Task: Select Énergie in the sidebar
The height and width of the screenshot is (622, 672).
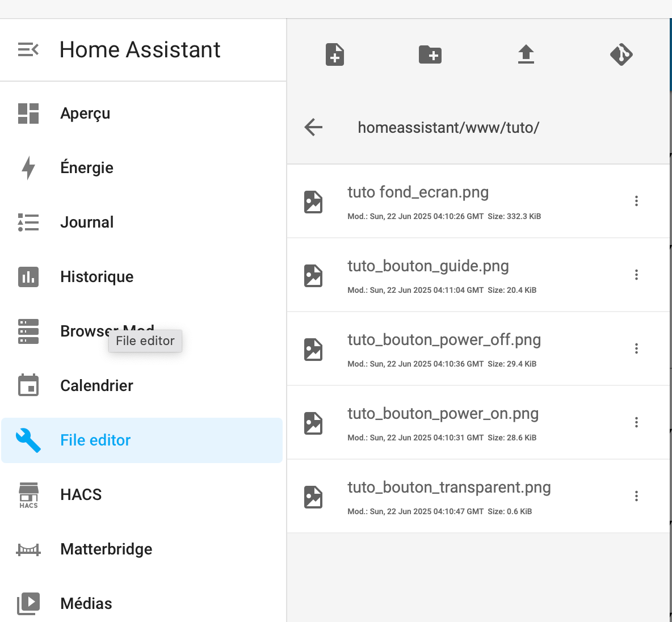Action: [x=87, y=167]
